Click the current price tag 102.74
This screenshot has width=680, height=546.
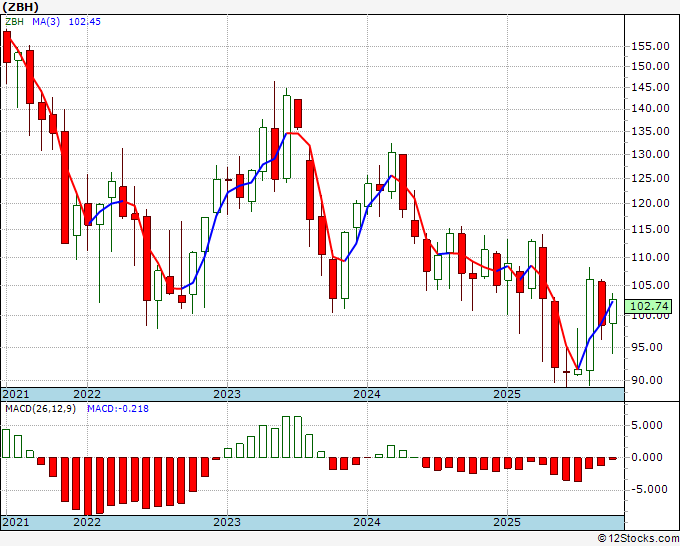coord(649,306)
